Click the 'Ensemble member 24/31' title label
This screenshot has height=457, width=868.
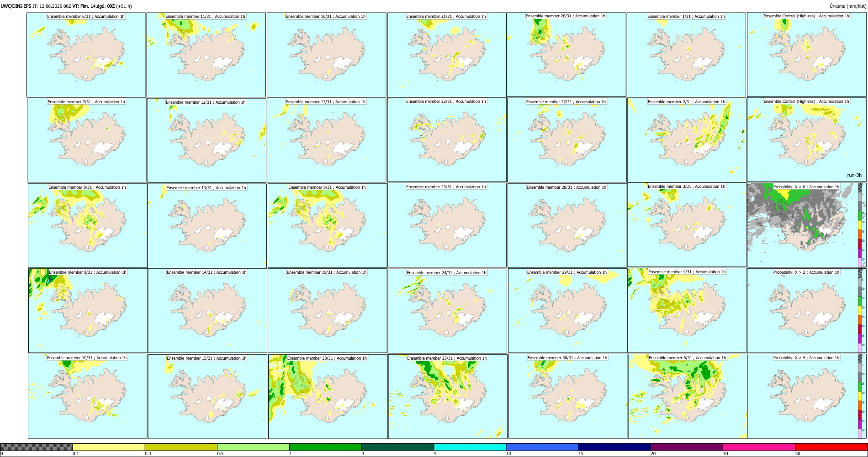tap(446, 273)
